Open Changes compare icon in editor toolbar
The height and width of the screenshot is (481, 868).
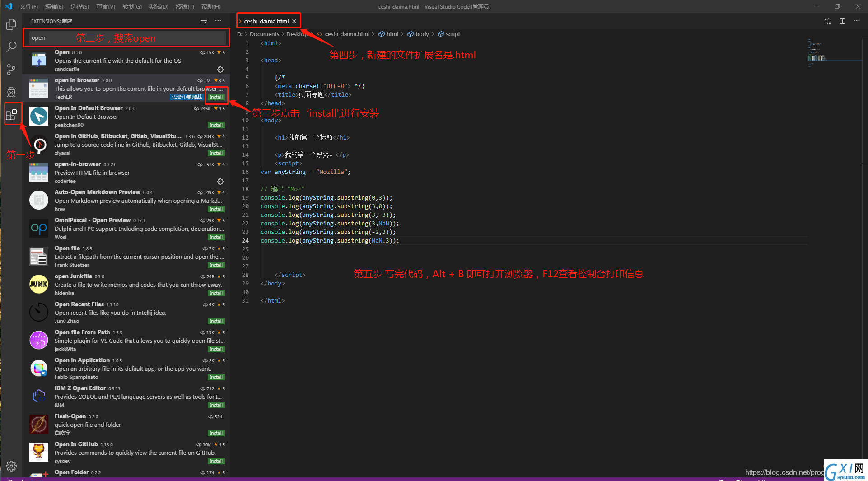tap(828, 21)
